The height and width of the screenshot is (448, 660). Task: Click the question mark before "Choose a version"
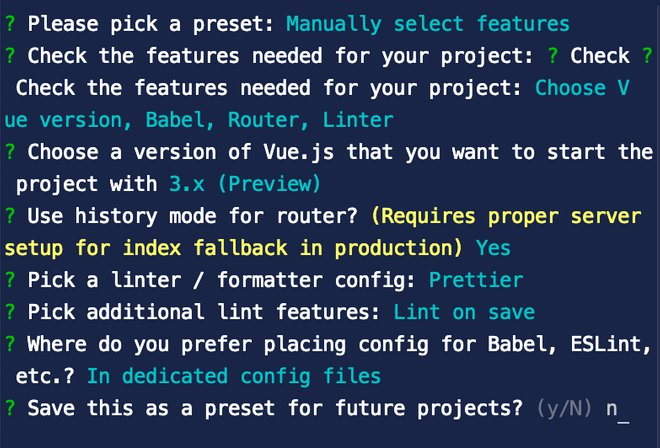[x=9, y=152]
